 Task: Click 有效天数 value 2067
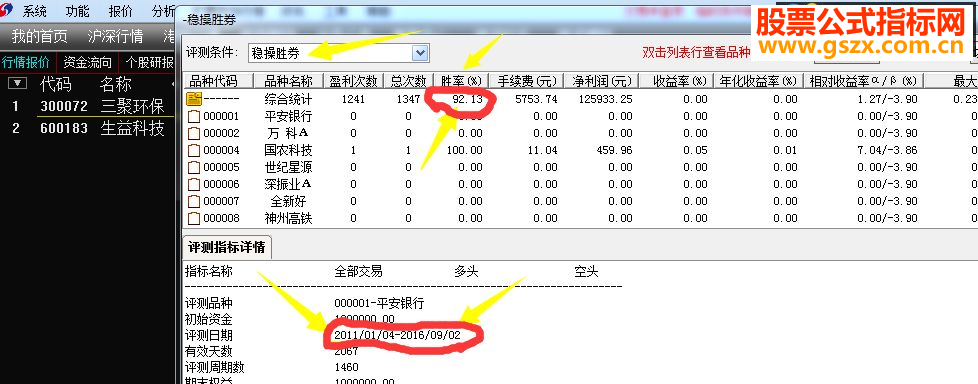[346, 351]
